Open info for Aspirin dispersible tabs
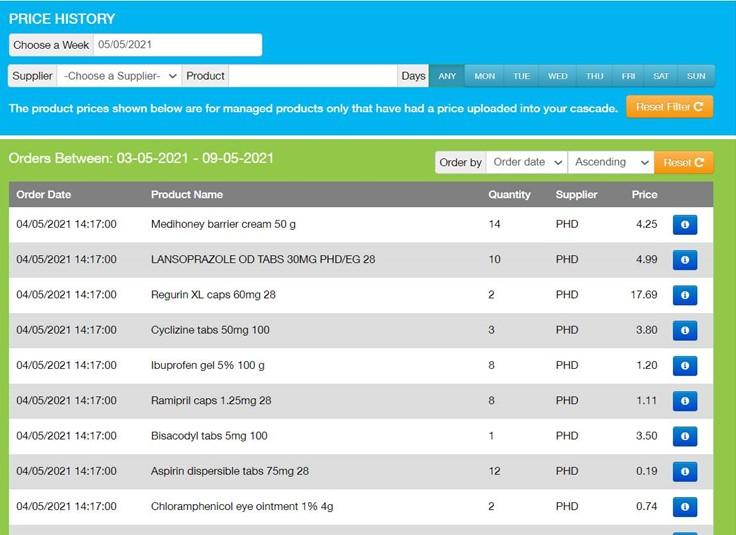 685,471
